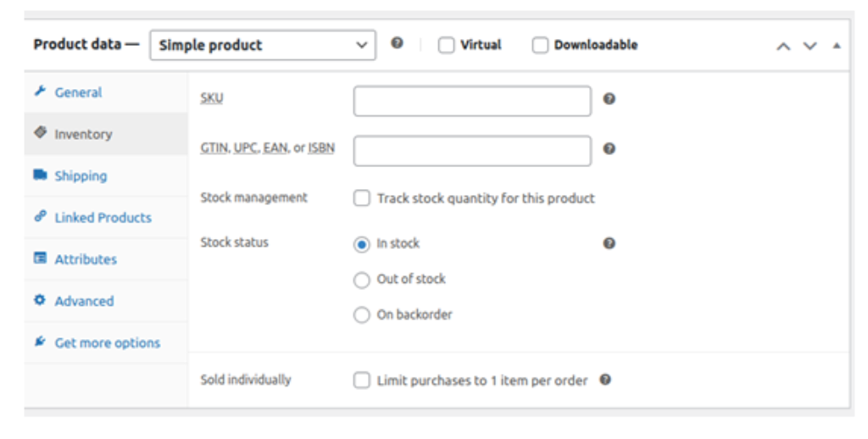This screenshot has width=868, height=439.
Task: Click help icon next to product type dropdown
Action: point(397,42)
